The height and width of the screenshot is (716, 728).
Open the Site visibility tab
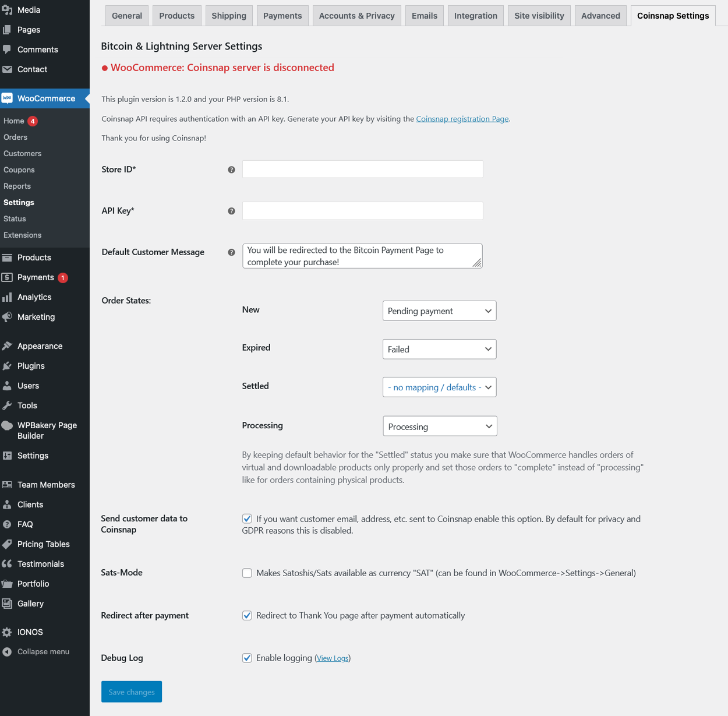[539, 16]
